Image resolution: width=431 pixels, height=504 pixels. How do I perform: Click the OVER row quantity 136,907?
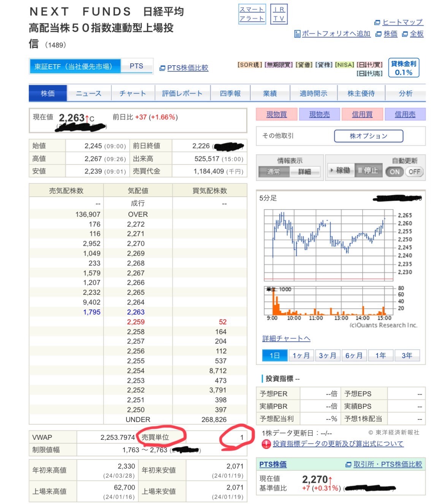(x=88, y=215)
